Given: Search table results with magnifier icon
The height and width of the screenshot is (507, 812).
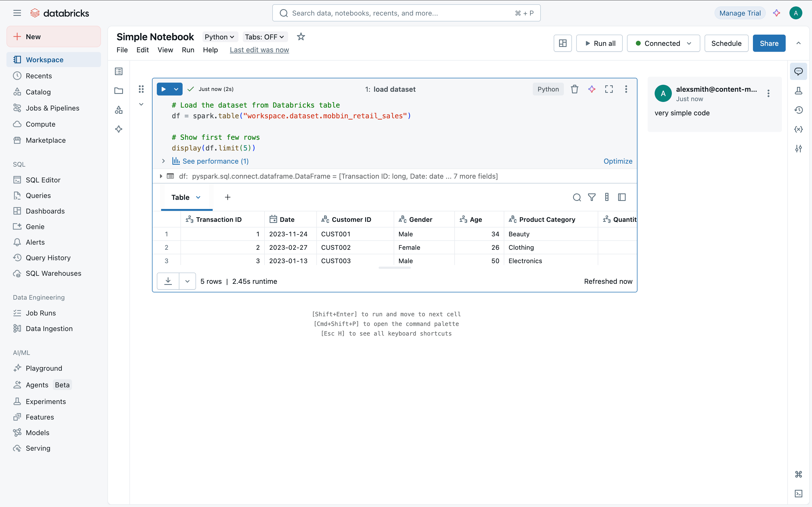Looking at the screenshot, I should click(x=577, y=197).
